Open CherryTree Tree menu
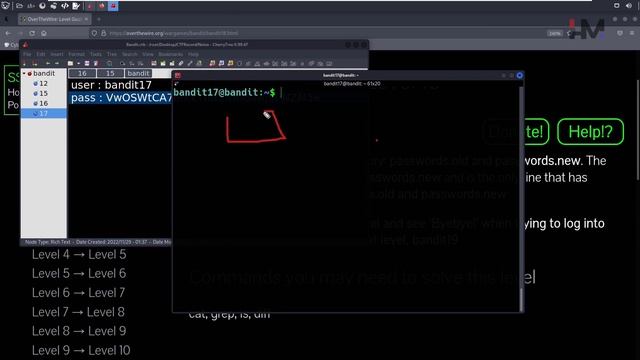Screen dimensions: 640x360 [111, 54]
